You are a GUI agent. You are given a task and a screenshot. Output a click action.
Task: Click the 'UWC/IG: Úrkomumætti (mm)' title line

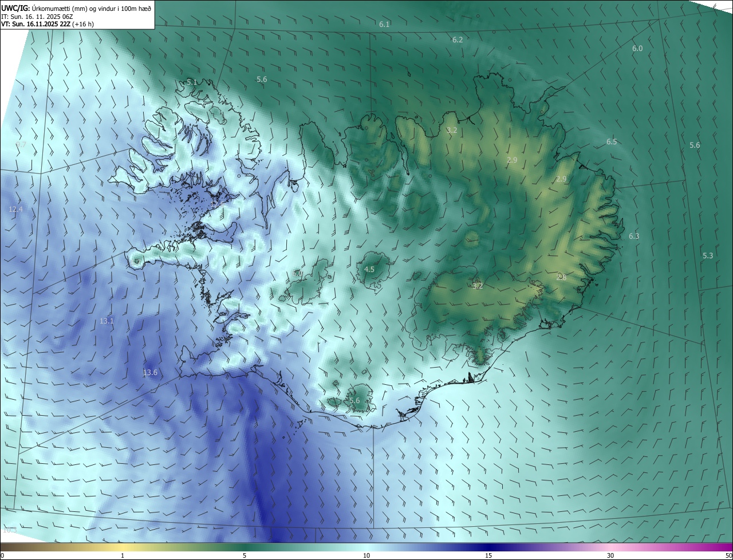coord(76,8)
